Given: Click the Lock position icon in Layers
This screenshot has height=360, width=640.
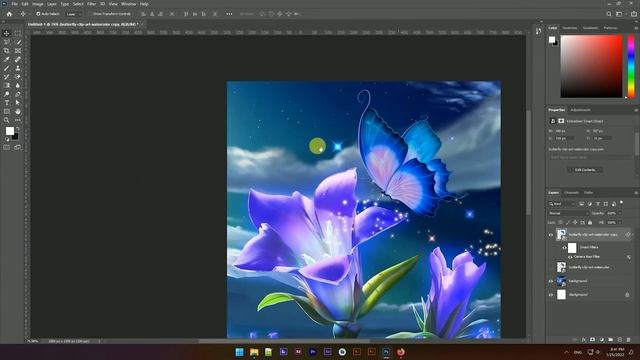Looking at the screenshot, I should 575,222.
